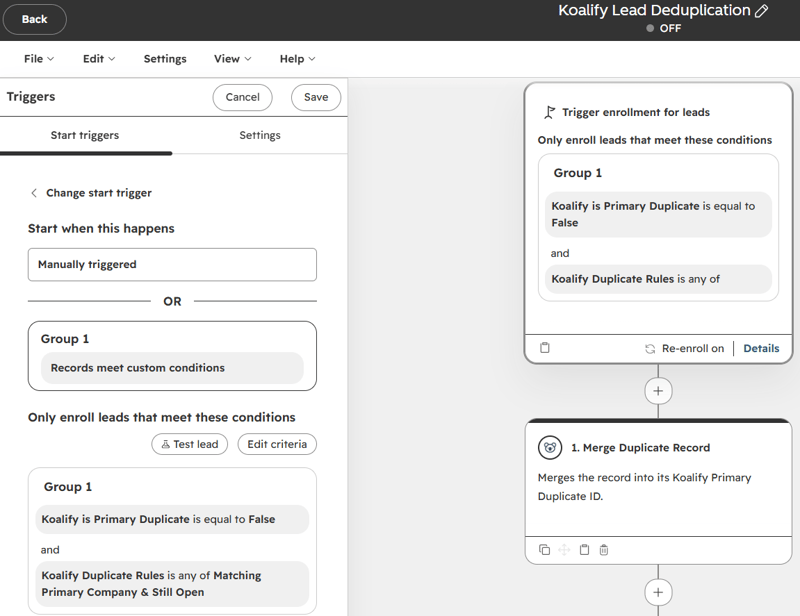
Task: Click the Start when this happens label
Action: (x=101, y=229)
